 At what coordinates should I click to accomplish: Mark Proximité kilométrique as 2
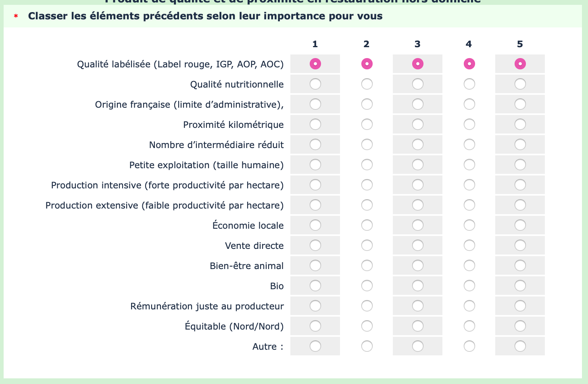point(367,124)
